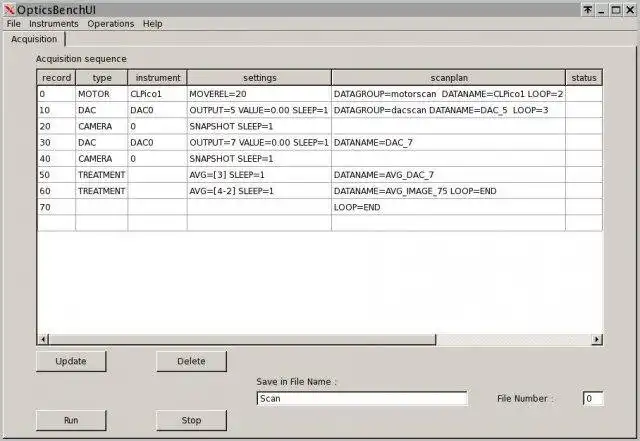640x441 pixels.
Task: Select the DATAGROUP=motorscan scanplan cell
Action: [449, 94]
